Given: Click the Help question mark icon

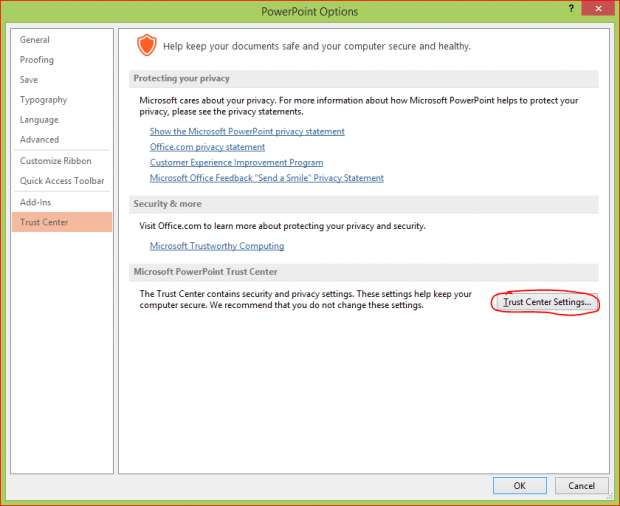Looking at the screenshot, I should [571, 8].
